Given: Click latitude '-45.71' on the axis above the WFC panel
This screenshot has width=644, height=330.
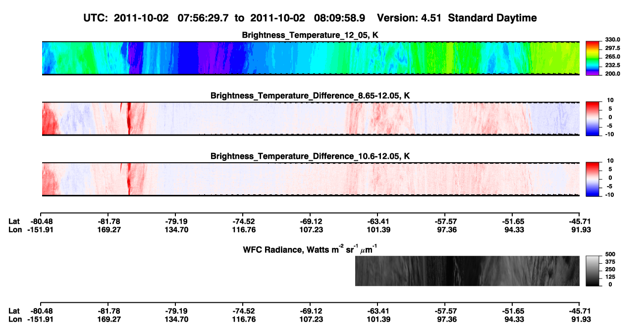Looking at the screenshot, I should [580, 222].
